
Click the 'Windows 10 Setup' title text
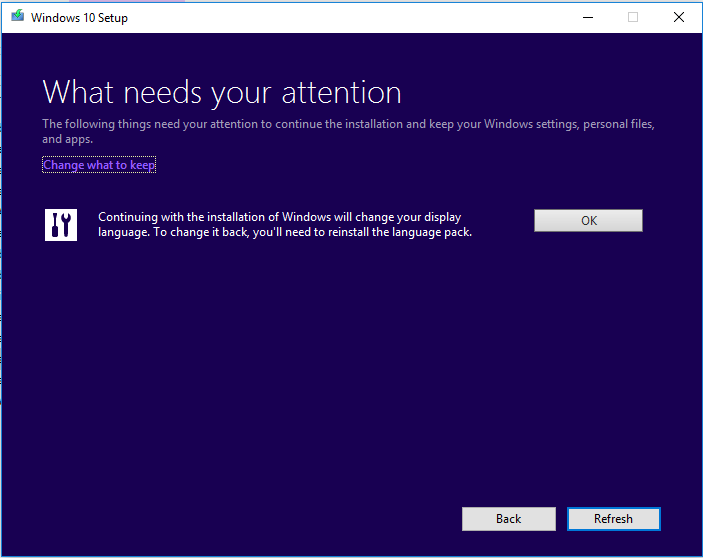(79, 18)
